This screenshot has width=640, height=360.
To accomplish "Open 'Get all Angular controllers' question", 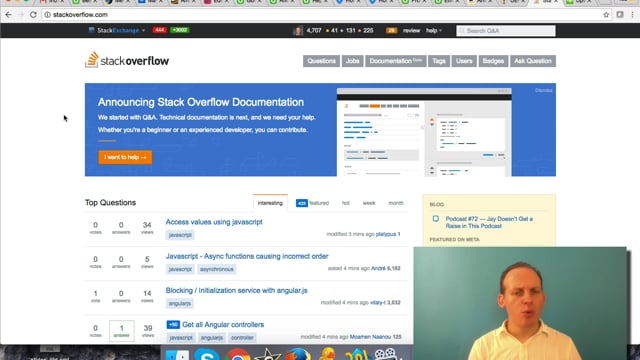I will tap(223, 325).
